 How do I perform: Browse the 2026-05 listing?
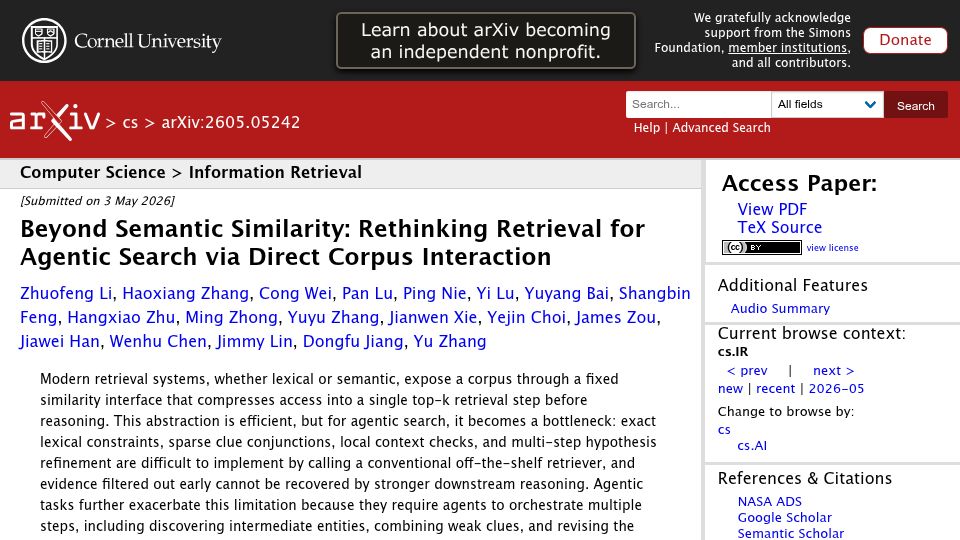coord(836,389)
